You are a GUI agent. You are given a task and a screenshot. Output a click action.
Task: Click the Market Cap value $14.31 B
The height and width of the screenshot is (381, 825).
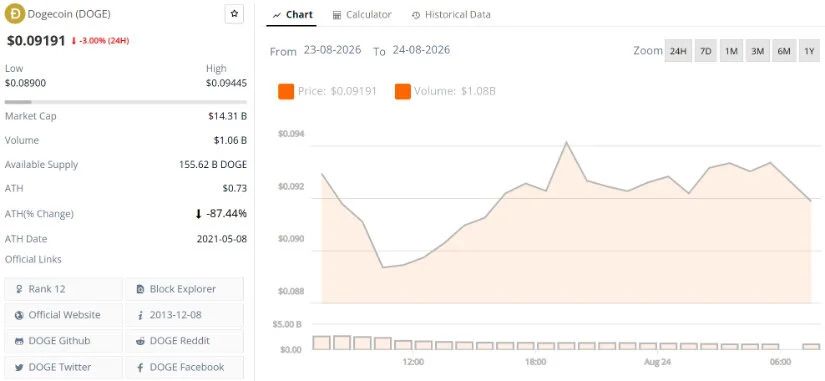227,116
